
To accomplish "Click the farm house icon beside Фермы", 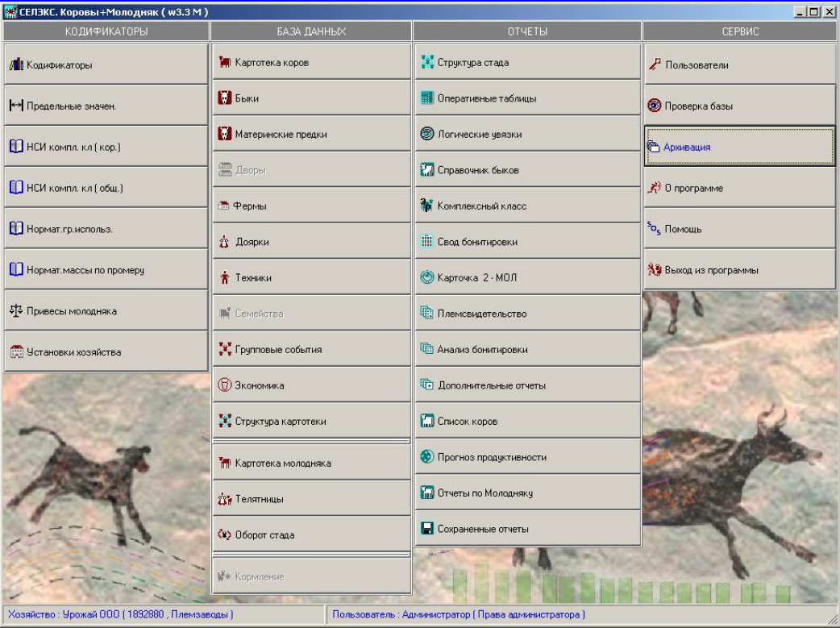I will 224,206.
